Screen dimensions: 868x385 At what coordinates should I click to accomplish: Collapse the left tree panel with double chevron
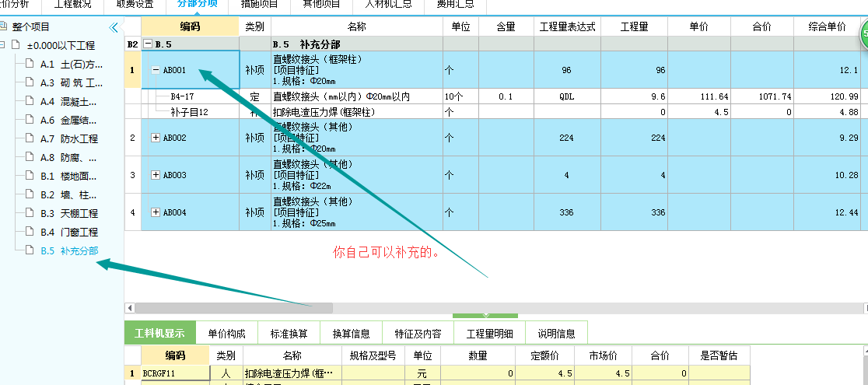pos(114,27)
